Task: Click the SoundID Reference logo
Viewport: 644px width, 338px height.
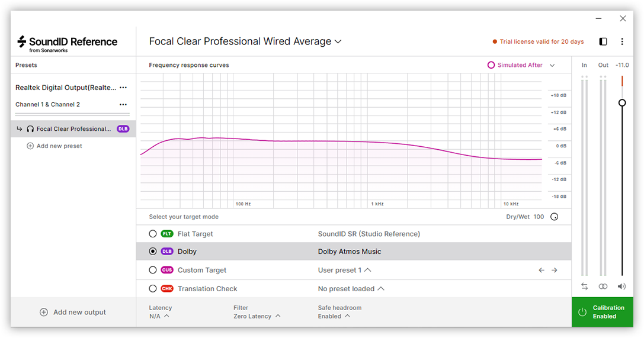Action: pyautogui.click(x=67, y=43)
